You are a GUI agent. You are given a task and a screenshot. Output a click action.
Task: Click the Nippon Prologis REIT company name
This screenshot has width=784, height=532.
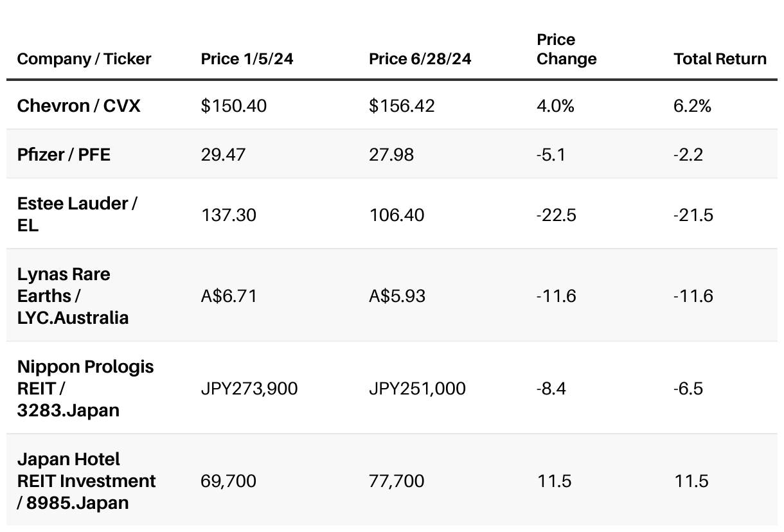tap(85, 388)
